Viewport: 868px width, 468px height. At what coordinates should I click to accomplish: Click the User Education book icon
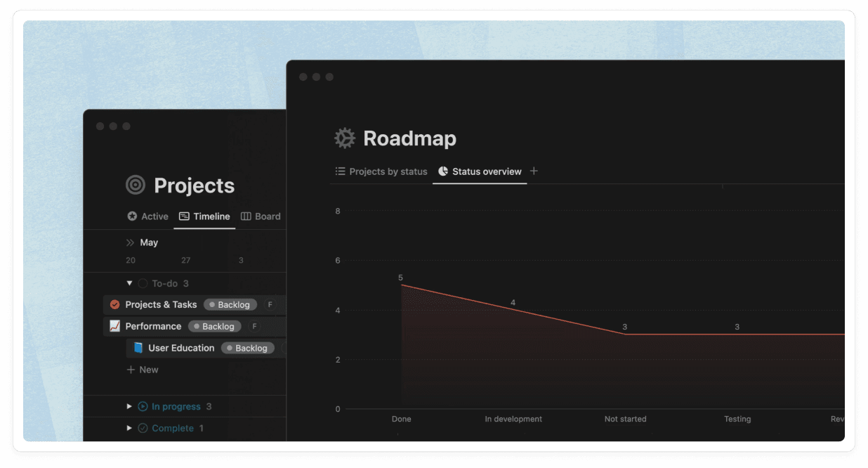pos(138,348)
